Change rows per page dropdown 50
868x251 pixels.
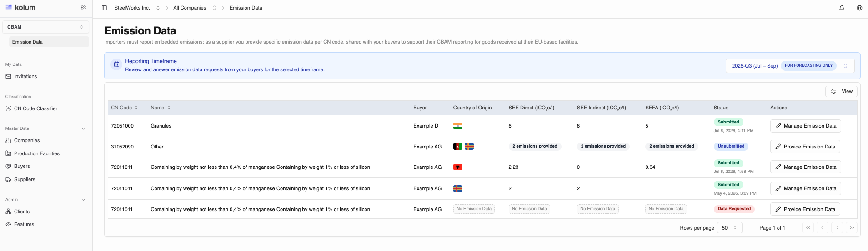[730, 228]
